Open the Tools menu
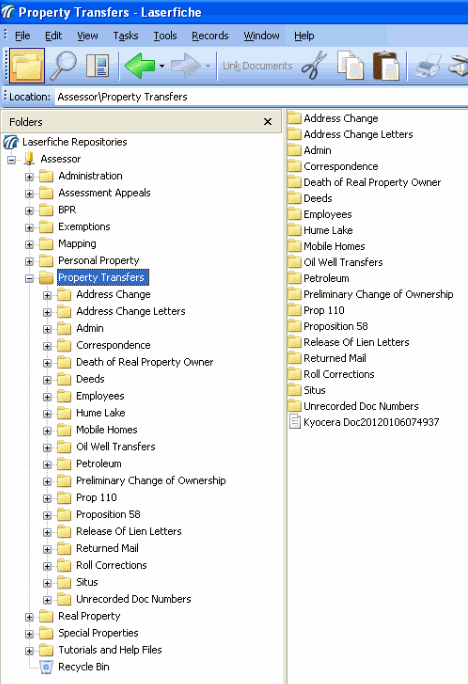The height and width of the screenshot is (684, 468). click(165, 36)
